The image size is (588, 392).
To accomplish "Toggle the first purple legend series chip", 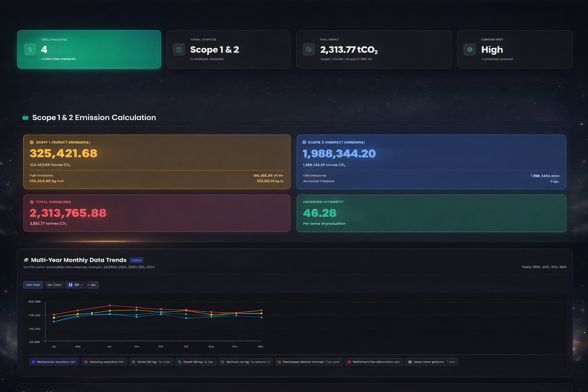I will [54, 362].
